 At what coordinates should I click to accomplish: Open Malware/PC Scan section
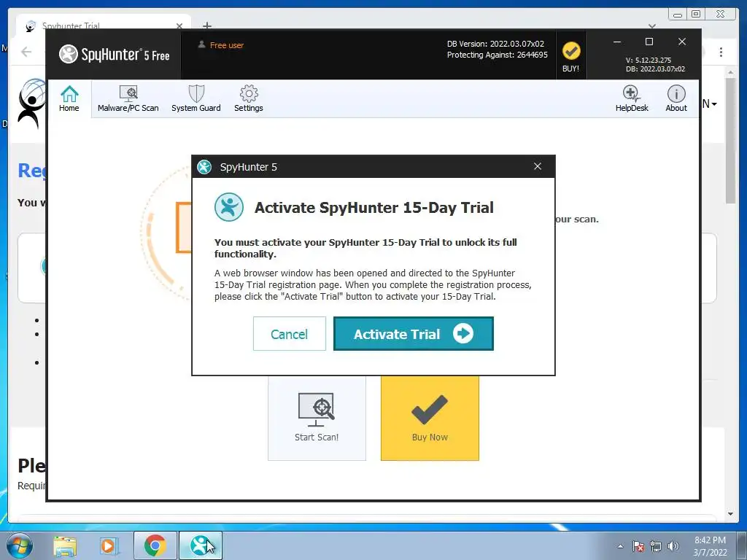128,99
